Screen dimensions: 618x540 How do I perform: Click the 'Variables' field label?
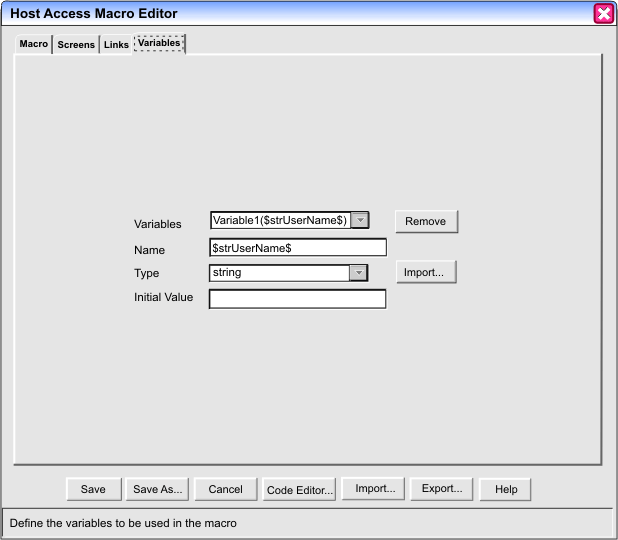[158, 224]
